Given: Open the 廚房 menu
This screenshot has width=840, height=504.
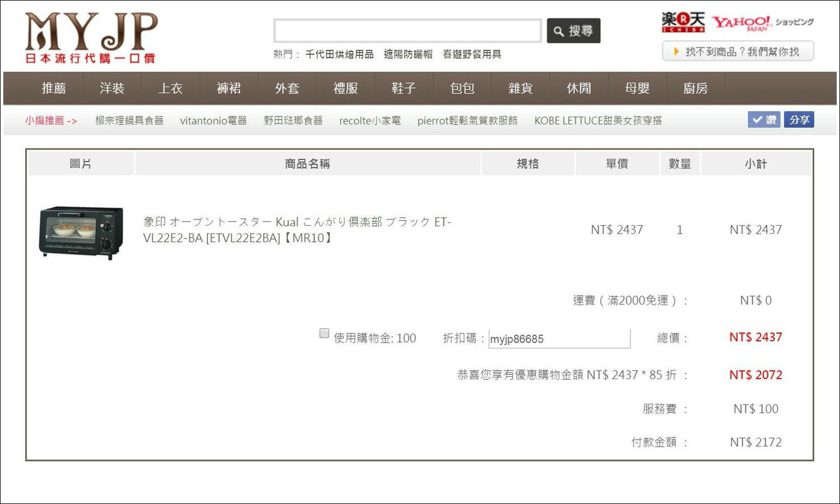Looking at the screenshot, I should point(696,88).
